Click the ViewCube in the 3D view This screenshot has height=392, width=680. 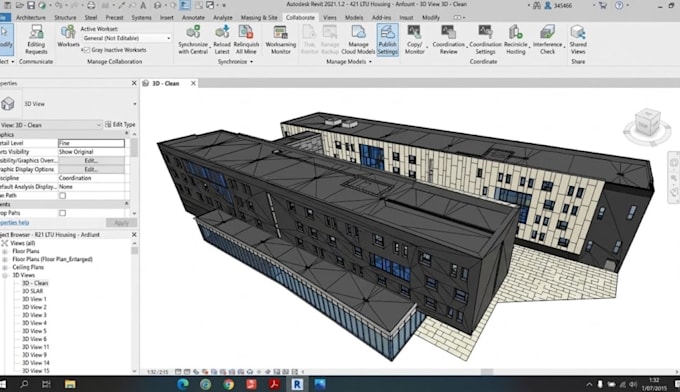tap(647, 123)
